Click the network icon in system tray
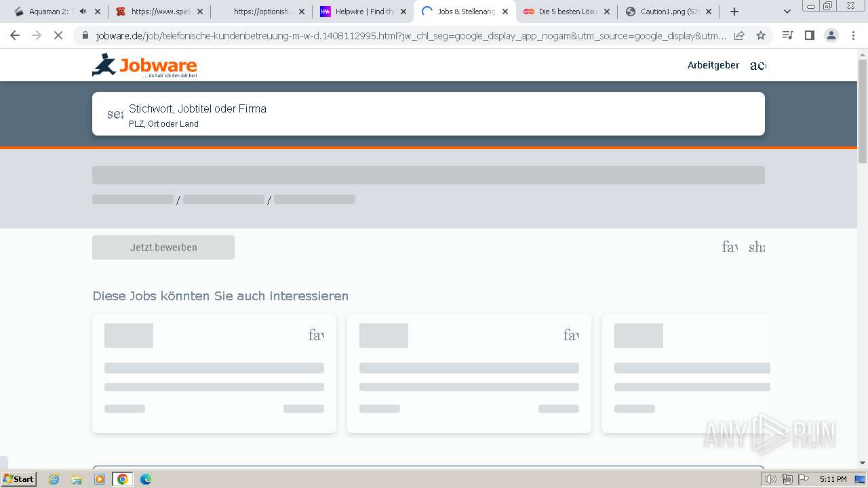The image size is (868, 488). [x=787, y=479]
